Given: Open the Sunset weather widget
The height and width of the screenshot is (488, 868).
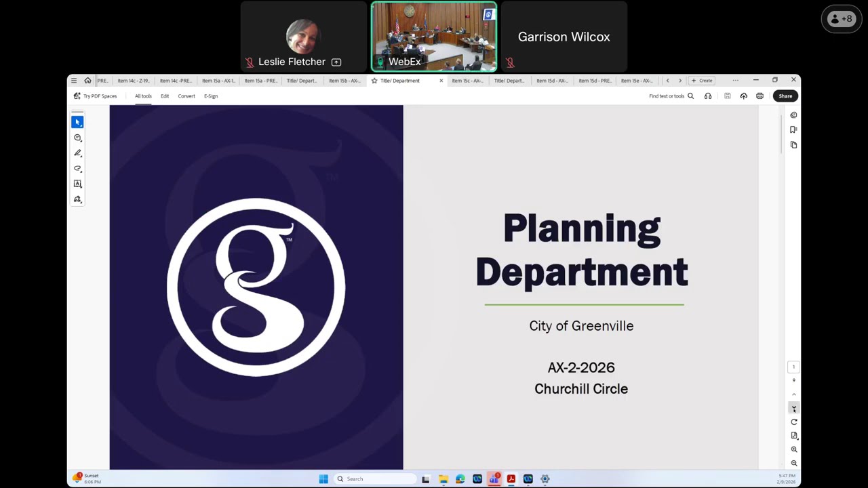Looking at the screenshot, I should point(87,479).
